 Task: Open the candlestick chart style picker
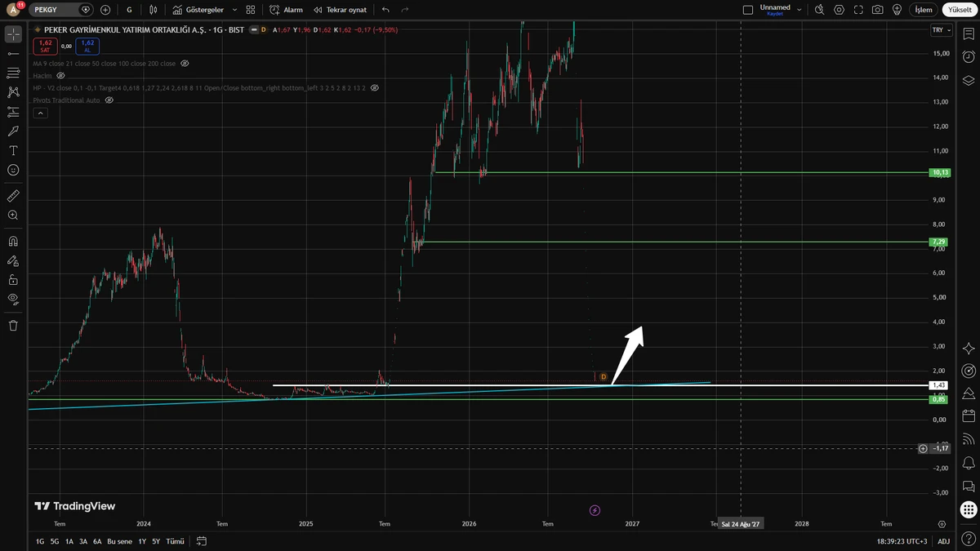click(153, 10)
